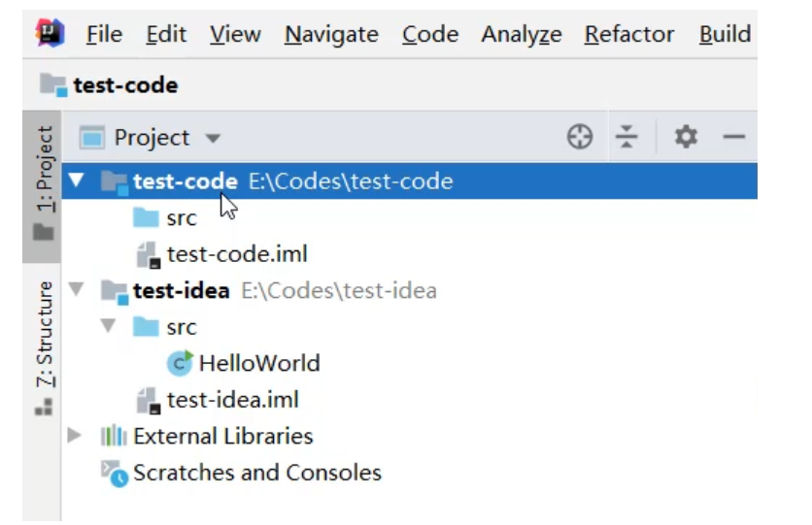812x525 pixels.
Task: Open the File menu
Action: coord(104,35)
